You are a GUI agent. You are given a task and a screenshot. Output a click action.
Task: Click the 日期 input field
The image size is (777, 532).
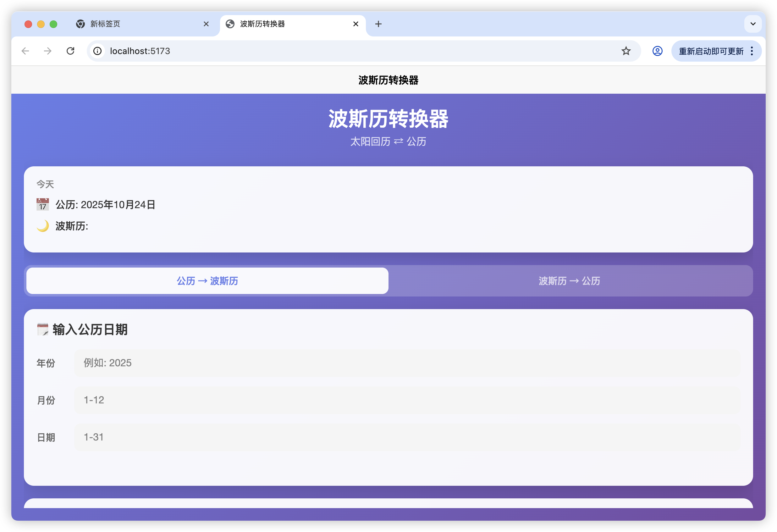[x=406, y=437]
